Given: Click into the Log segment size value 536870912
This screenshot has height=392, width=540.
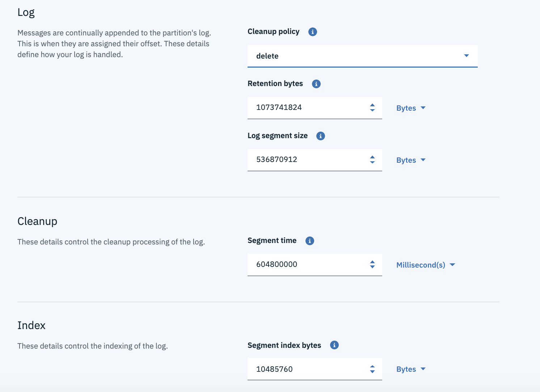Looking at the screenshot, I should click(308, 159).
